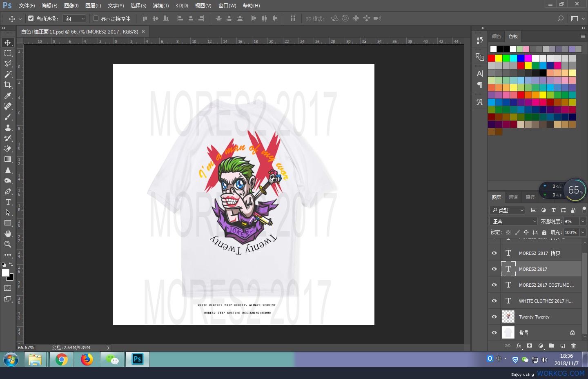This screenshot has width=588, height=379.
Task: Open the tool preset picker arrow
Action: pyautogui.click(x=20, y=19)
